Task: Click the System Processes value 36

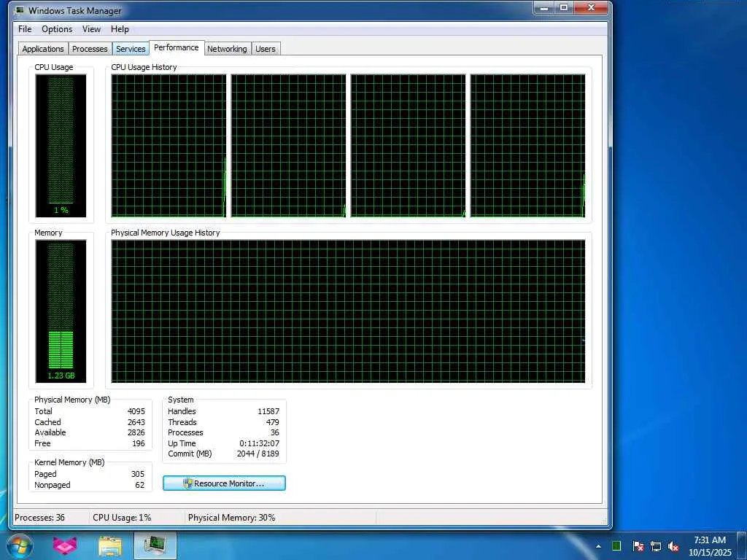Action: [x=275, y=432]
